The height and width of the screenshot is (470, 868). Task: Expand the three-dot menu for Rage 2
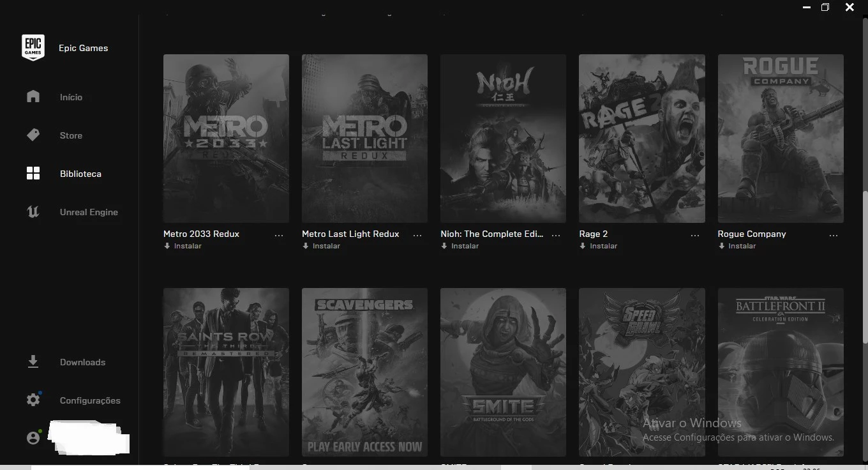[x=695, y=235]
